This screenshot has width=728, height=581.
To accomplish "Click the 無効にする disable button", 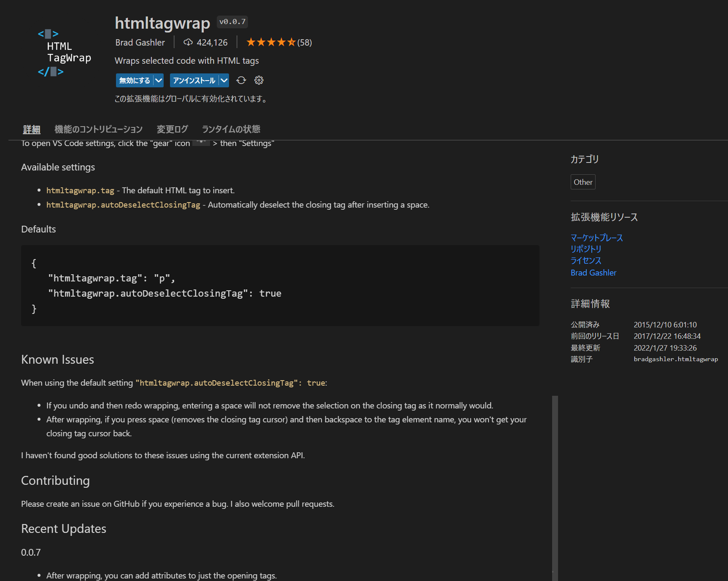I will (x=134, y=80).
